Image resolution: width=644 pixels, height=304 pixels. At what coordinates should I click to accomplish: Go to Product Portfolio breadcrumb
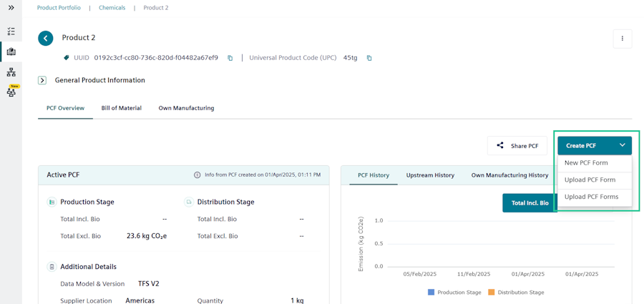click(59, 8)
